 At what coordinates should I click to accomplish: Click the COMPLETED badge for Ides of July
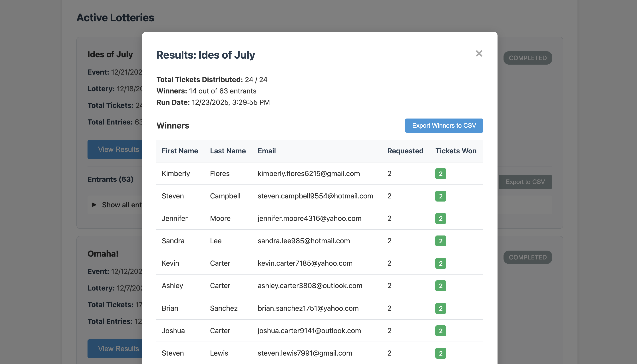528,58
